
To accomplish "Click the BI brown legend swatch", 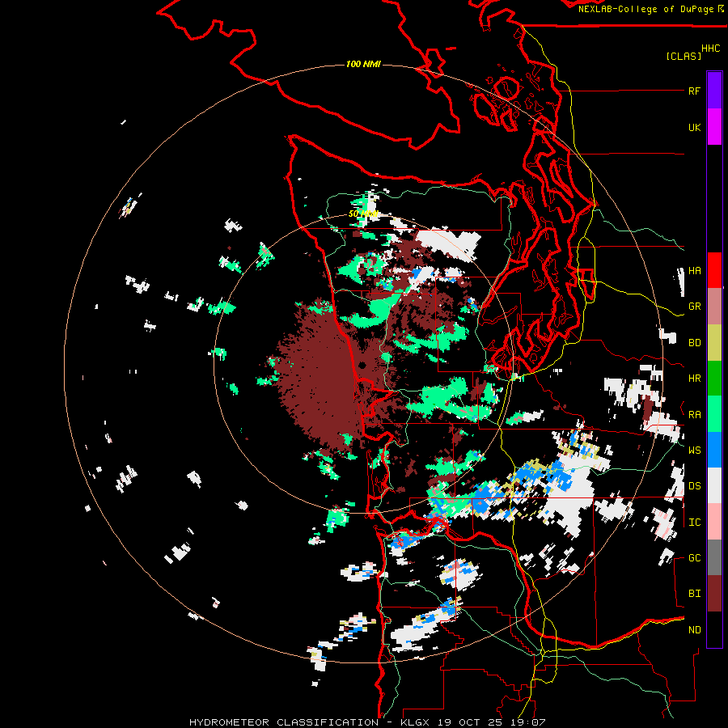I will (714, 594).
